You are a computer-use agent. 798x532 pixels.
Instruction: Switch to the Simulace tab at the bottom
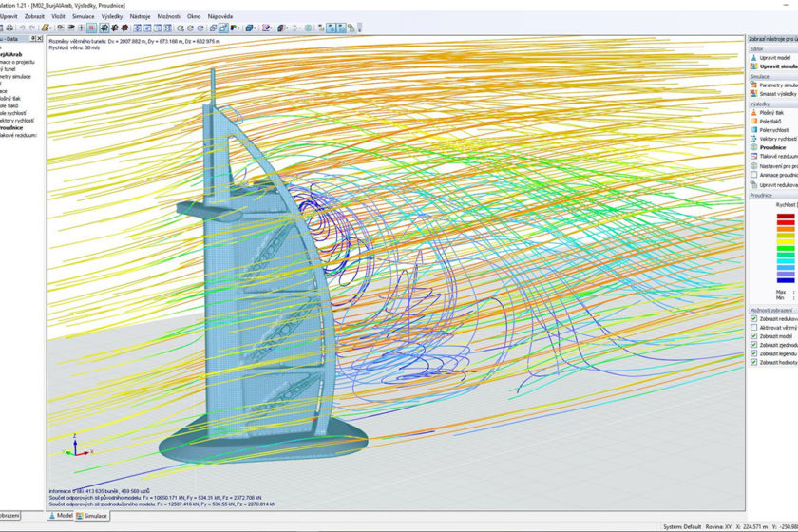(91, 516)
